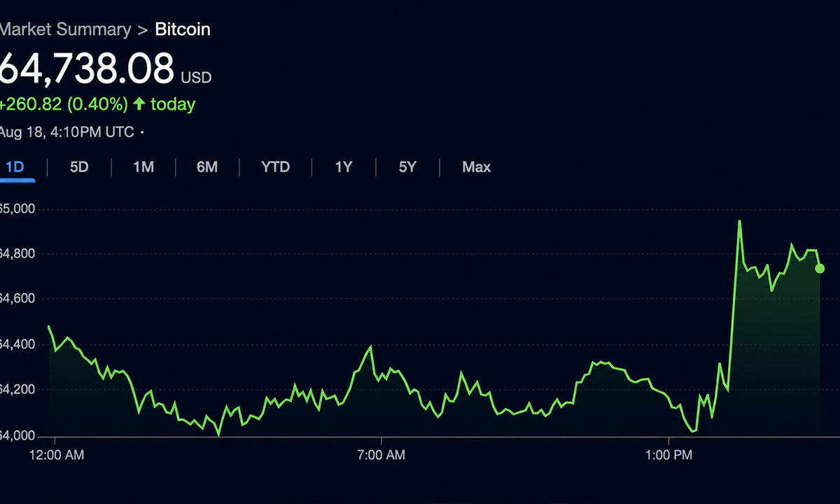
Task: Click the green endpoint dot on the chart
Action: (820, 269)
